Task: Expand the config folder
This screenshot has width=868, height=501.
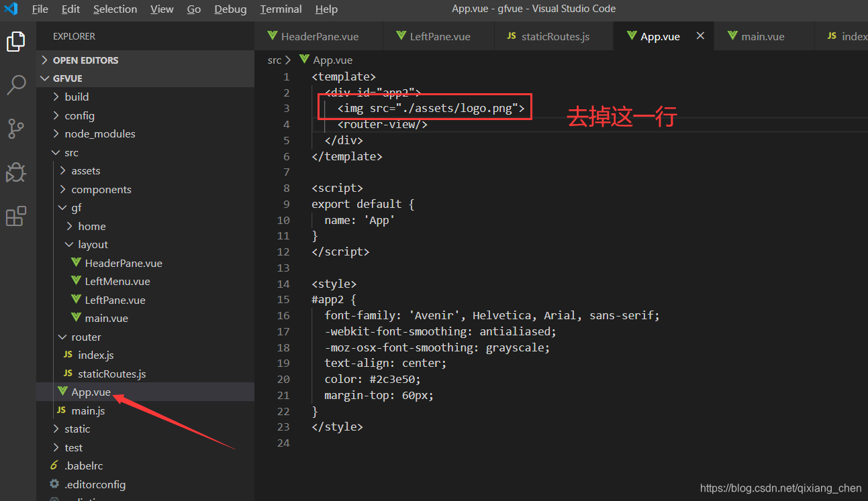Action: pos(145,115)
